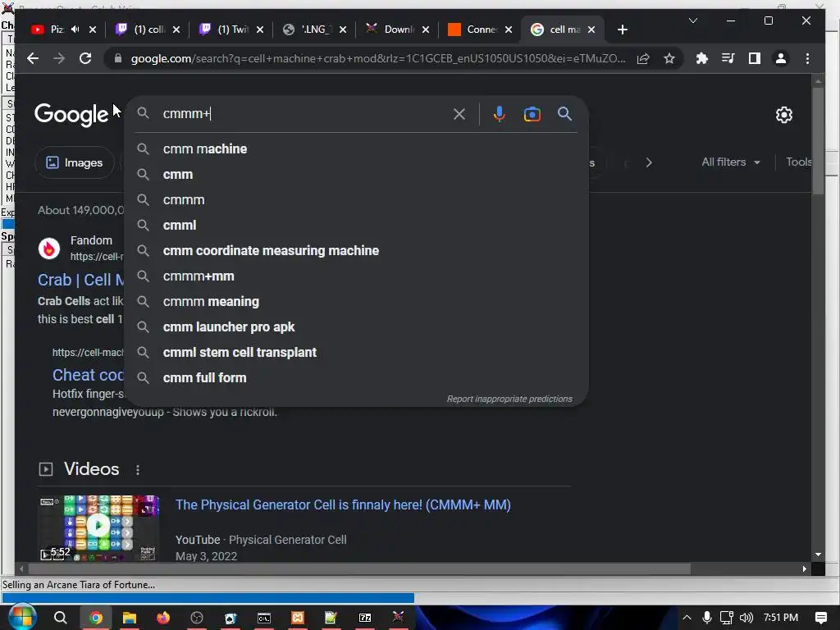Go back to the previous page
The image size is (840, 630).
(33, 58)
